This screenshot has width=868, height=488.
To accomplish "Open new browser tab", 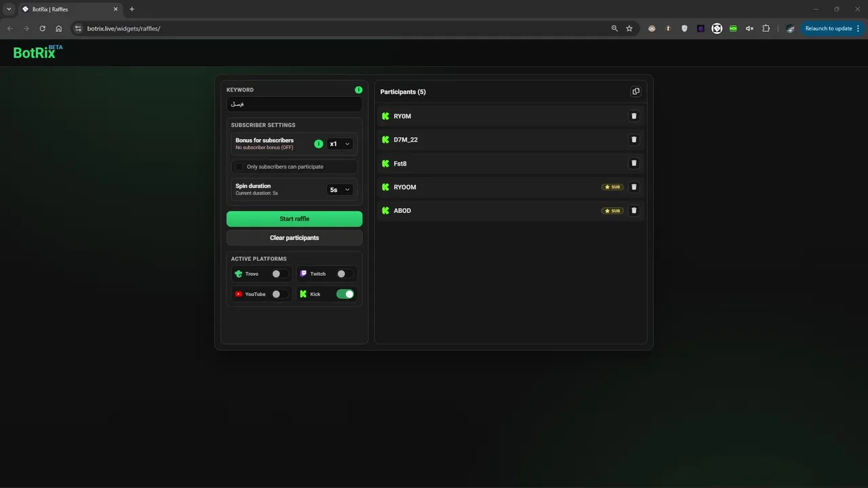I will 132,9.
